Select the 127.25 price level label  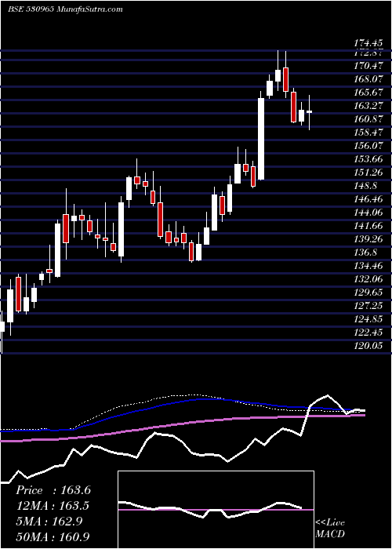coord(368,306)
